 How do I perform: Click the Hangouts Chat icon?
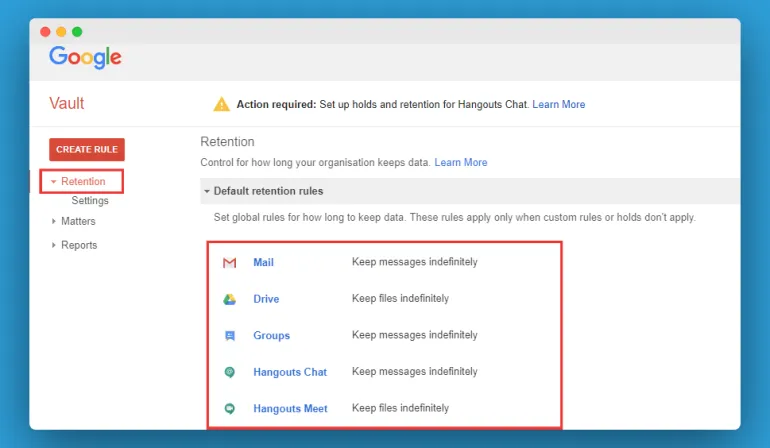[x=229, y=372]
